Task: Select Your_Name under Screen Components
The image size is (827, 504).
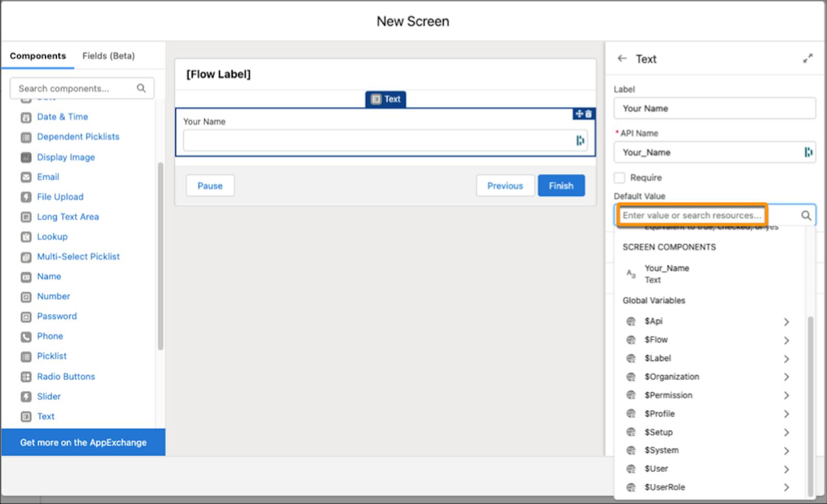Action: coord(666,273)
